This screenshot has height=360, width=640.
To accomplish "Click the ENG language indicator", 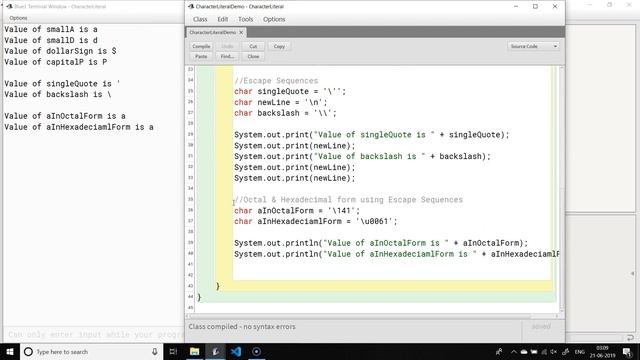I will 580,352.
